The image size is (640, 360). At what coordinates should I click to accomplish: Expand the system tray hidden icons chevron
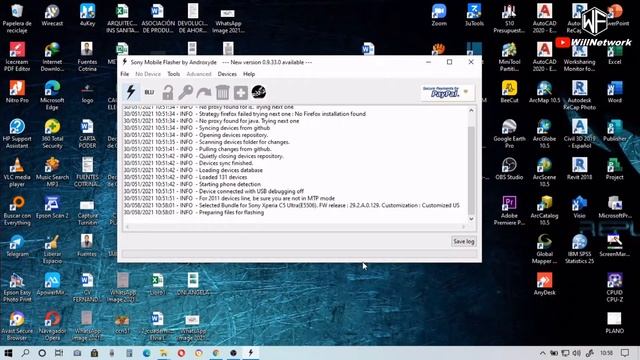click(x=542, y=353)
